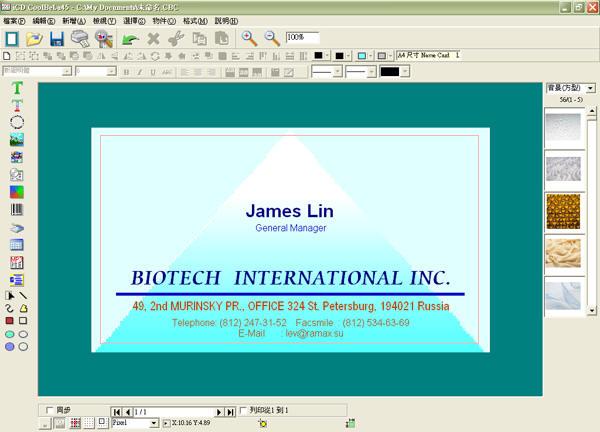Screen dimensions: 600x432
Task: Select the MP3 media tool
Action: coord(17,262)
